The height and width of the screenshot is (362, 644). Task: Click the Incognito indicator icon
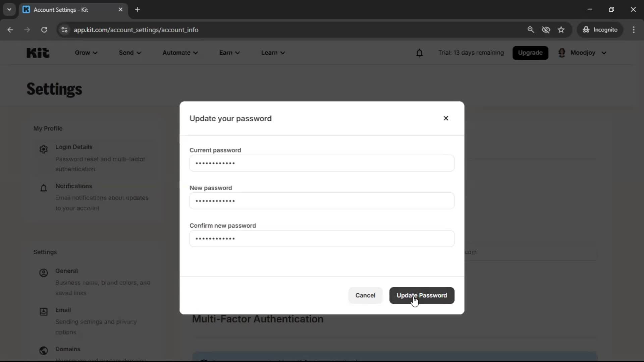[586, 29]
